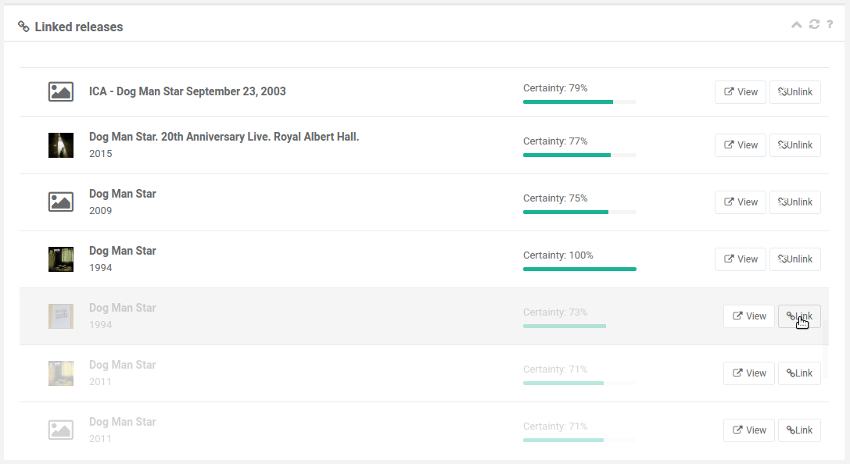Screen dimensions: 850x464
Task: Open the help question mark icon
Action: 830,25
